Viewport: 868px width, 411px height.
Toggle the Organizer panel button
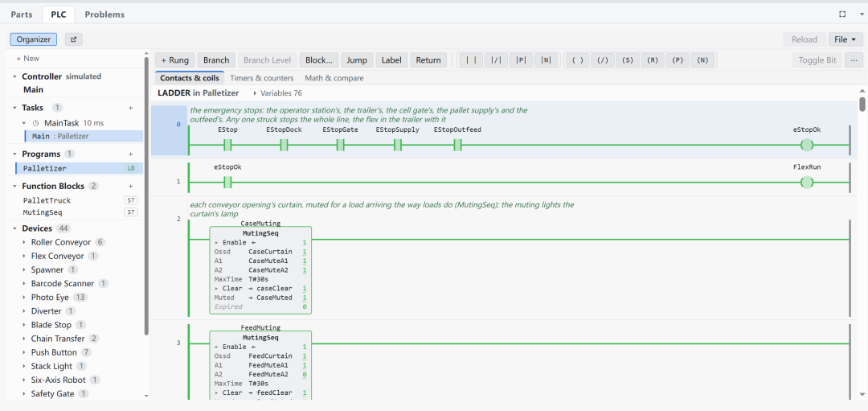pyautogui.click(x=33, y=39)
